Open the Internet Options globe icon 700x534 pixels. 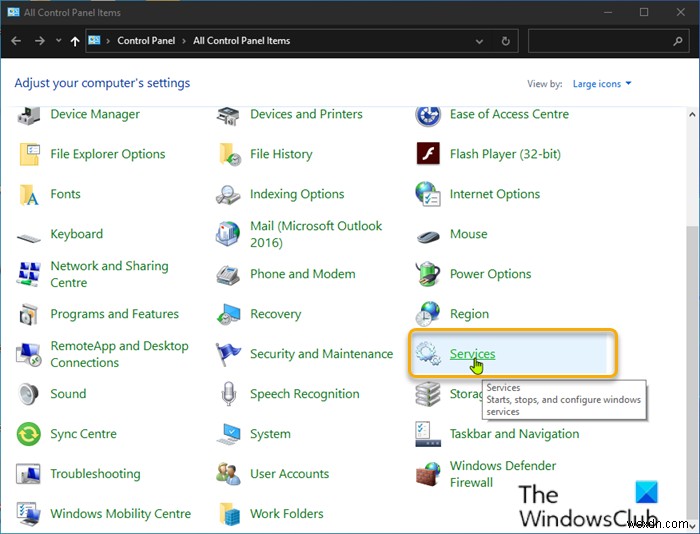[x=428, y=194]
